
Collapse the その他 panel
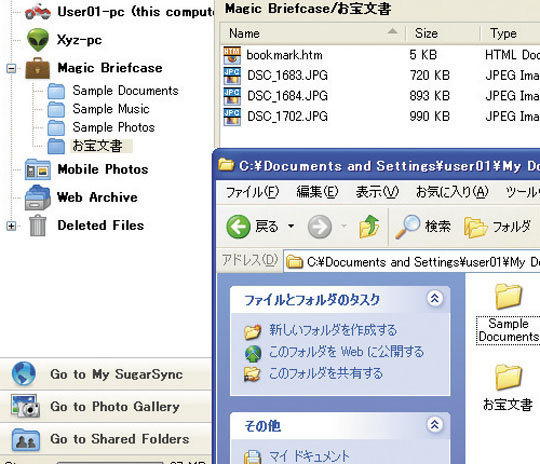click(435, 425)
